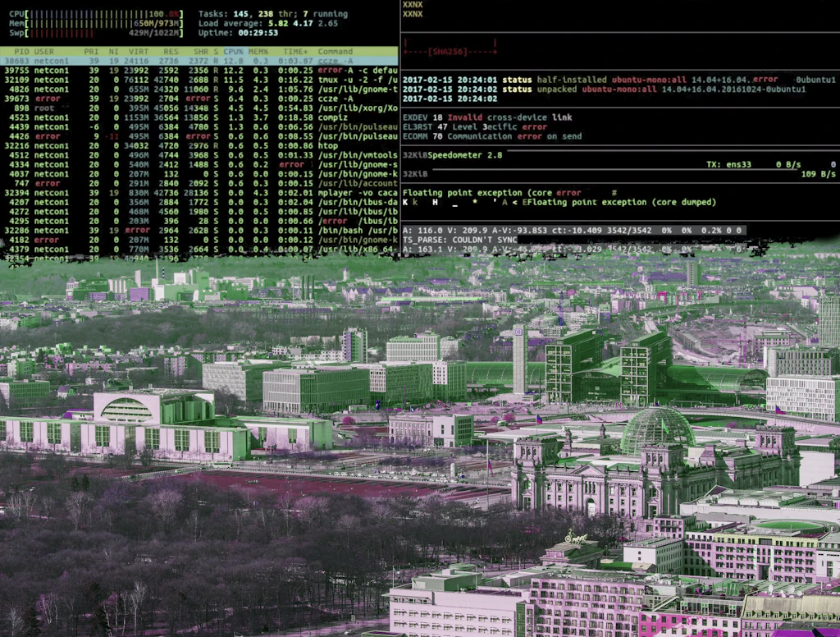
Task: Select the /usr/lib/x86_64 process row
Action: pyautogui.click(x=199, y=250)
